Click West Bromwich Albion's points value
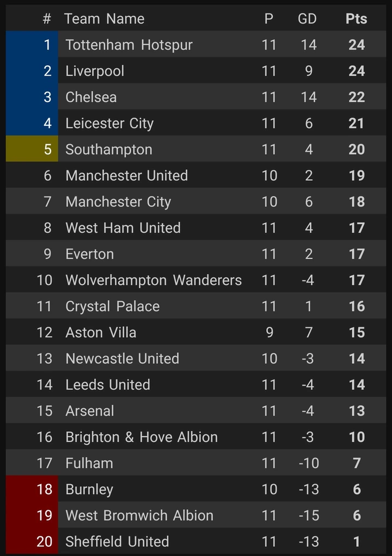 click(x=357, y=515)
